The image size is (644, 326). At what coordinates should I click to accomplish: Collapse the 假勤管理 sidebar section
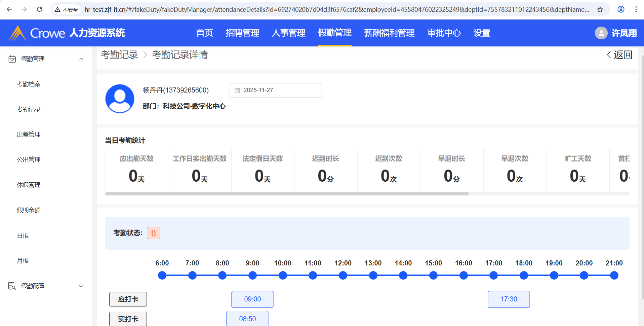coord(81,59)
